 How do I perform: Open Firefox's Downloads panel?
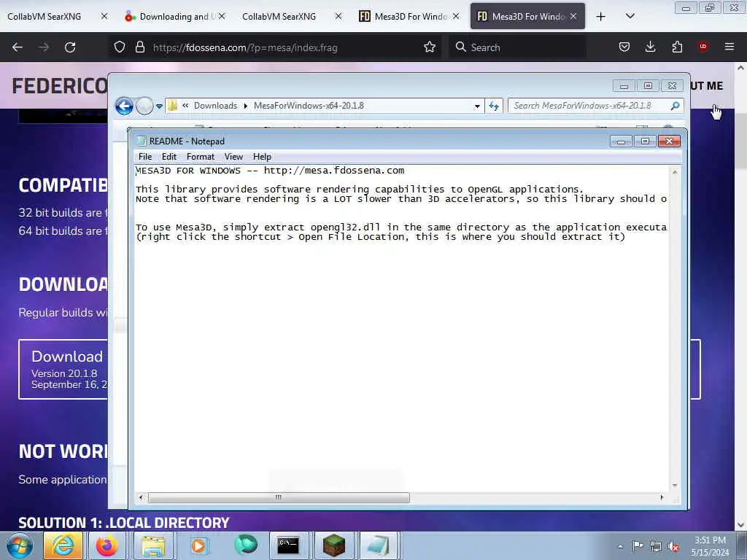[650, 47]
